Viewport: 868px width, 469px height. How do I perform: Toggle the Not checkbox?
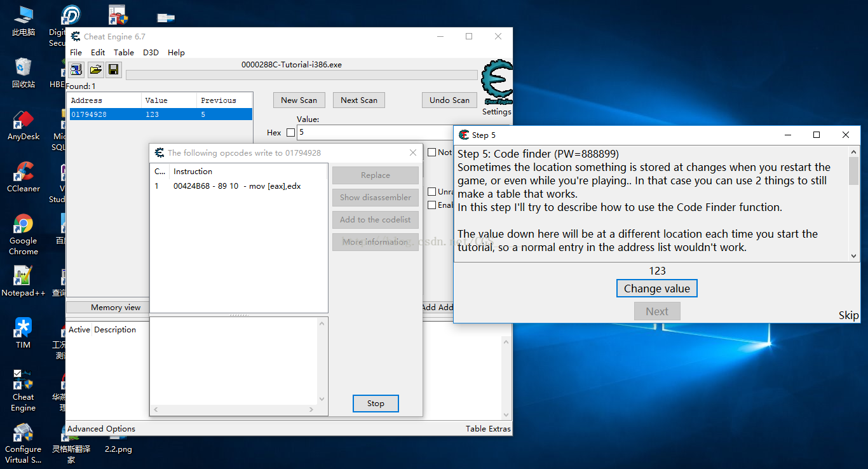click(x=432, y=153)
